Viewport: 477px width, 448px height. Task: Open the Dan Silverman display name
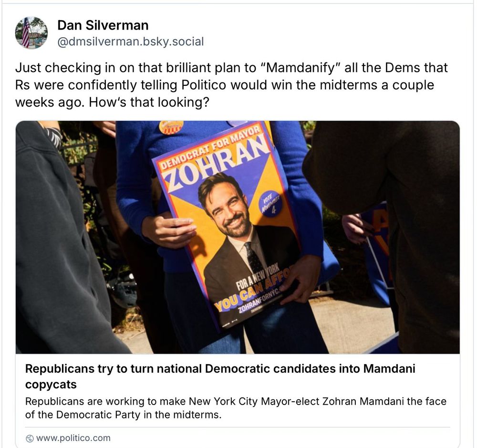coord(103,25)
